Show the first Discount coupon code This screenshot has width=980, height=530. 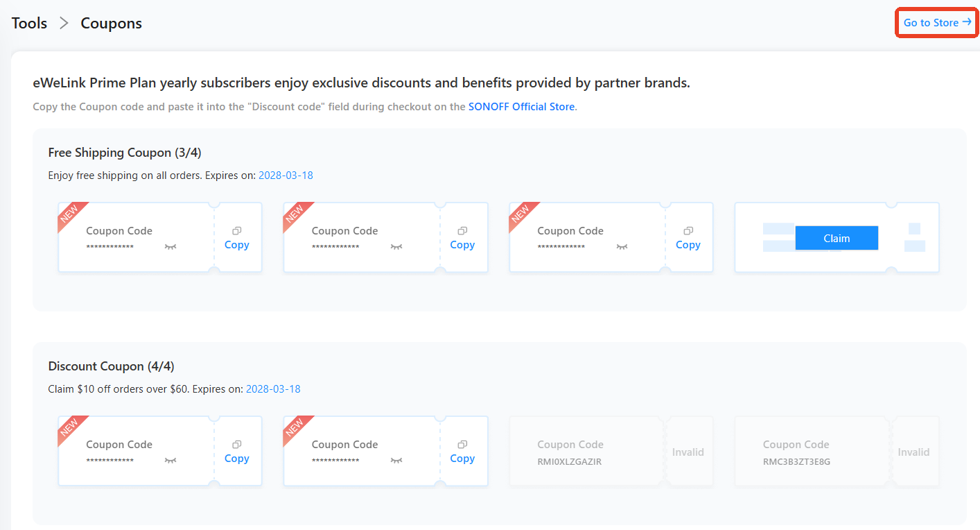[170, 461]
